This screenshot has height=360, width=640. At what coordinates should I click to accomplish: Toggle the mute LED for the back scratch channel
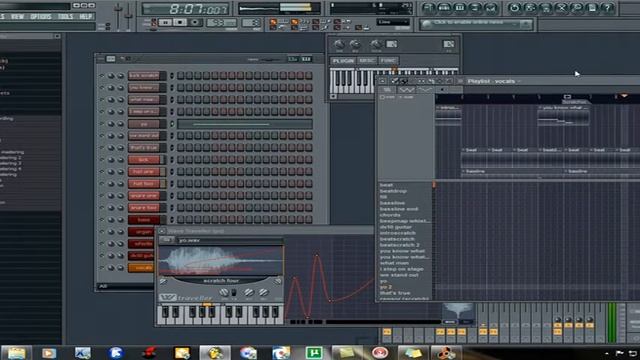pyautogui.click(x=102, y=76)
